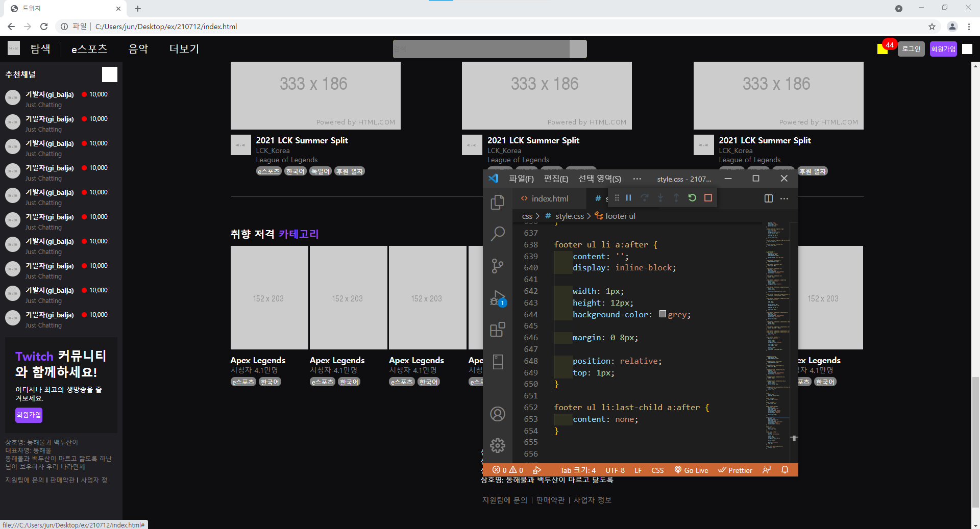980x529 pixels.
Task: Restart the debug session in VS Code
Action: click(x=692, y=198)
